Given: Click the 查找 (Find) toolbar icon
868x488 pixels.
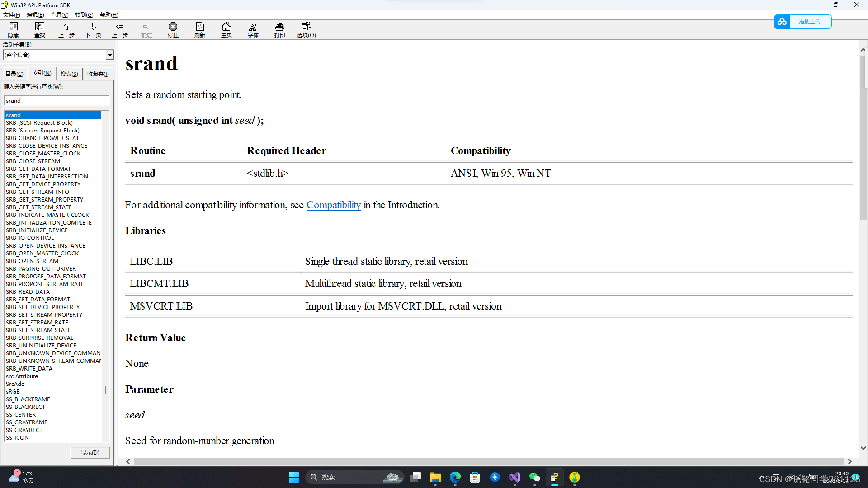Looking at the screenshot, I should [x=40, y=29].
